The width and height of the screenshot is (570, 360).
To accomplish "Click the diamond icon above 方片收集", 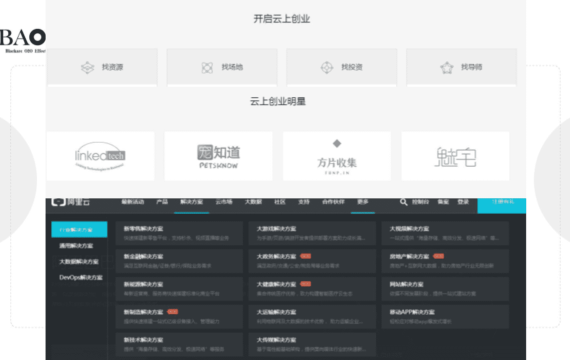I will 337,144.
